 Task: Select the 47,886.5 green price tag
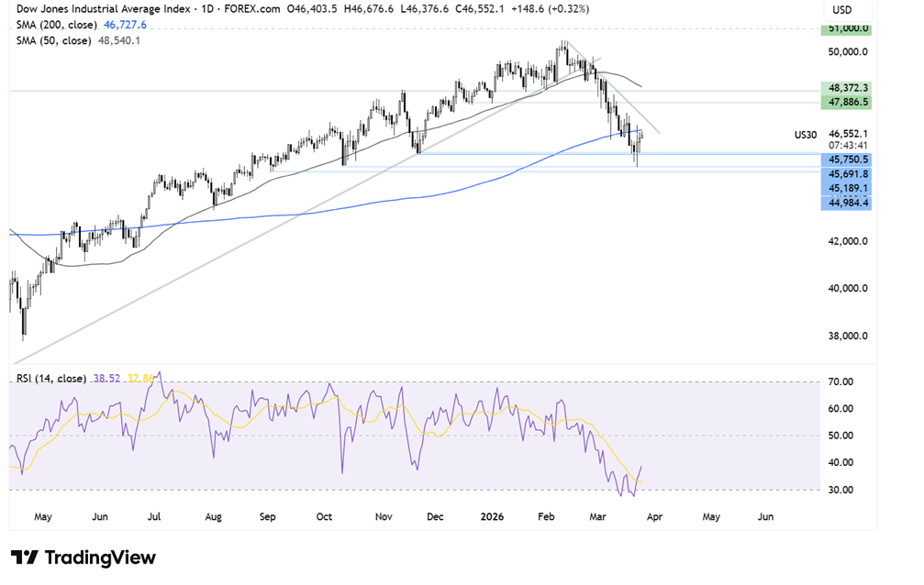coord(844,103)
